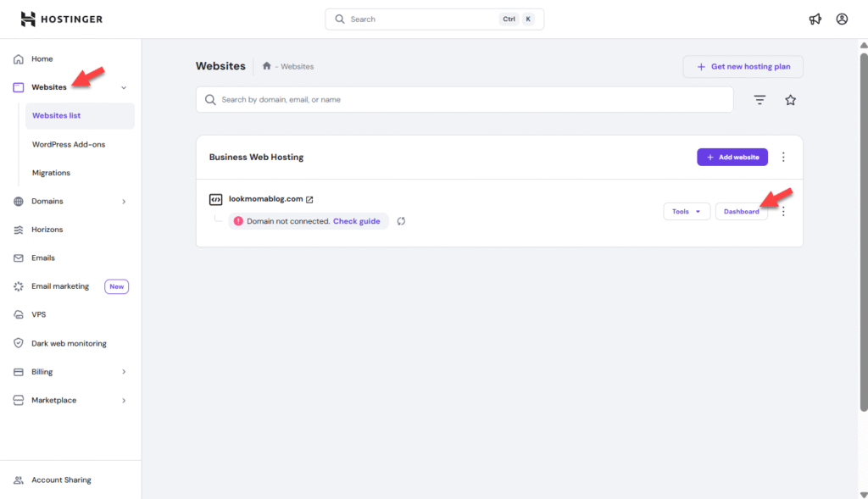Click the refresh icon next to domain status

[x=401, y=221]
